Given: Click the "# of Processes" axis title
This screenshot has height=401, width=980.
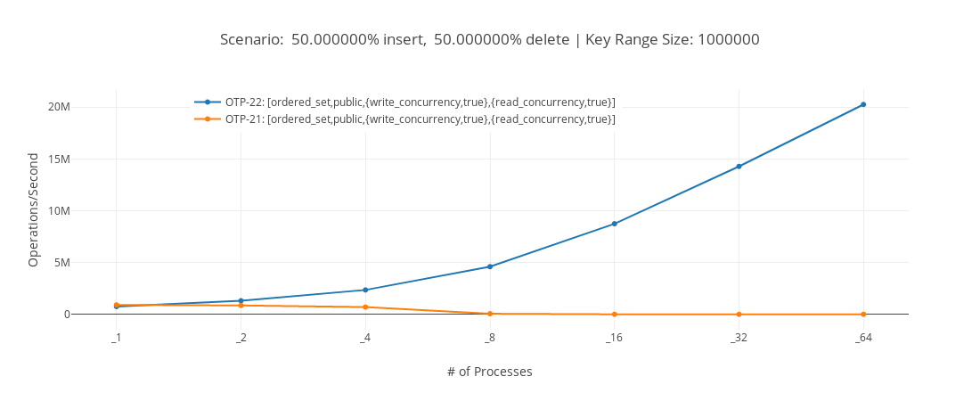Looking at the screenshot, I should pos(489,372).
